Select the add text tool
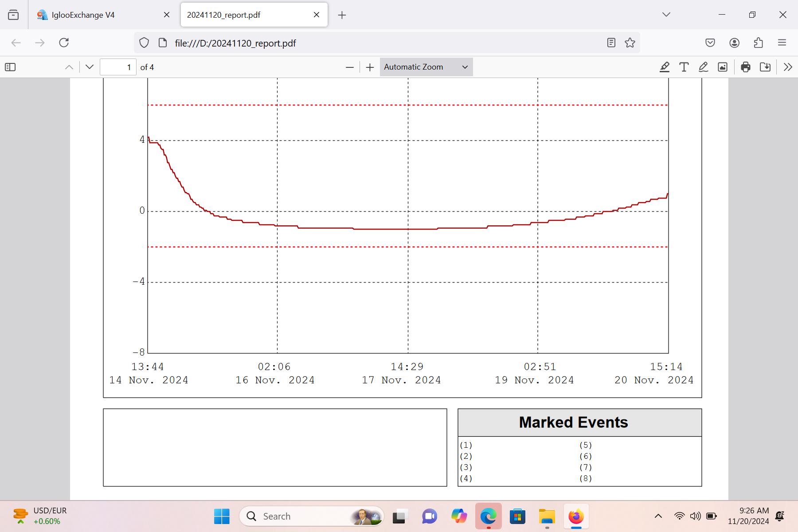 pyautogui.click(x=684, y=67)
